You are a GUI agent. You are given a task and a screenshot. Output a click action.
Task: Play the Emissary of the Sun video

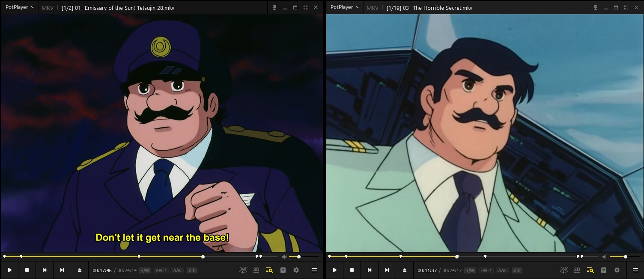tap(10, 270)
